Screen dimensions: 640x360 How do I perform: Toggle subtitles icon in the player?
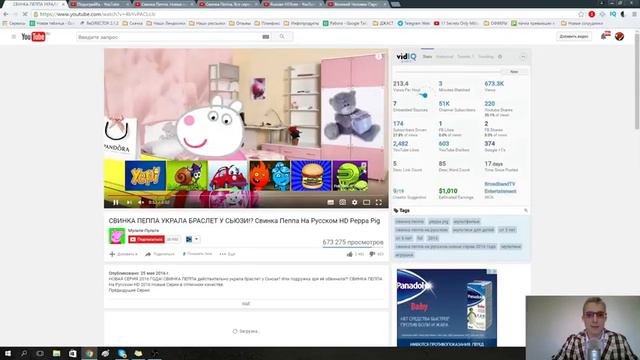[331, 202]
